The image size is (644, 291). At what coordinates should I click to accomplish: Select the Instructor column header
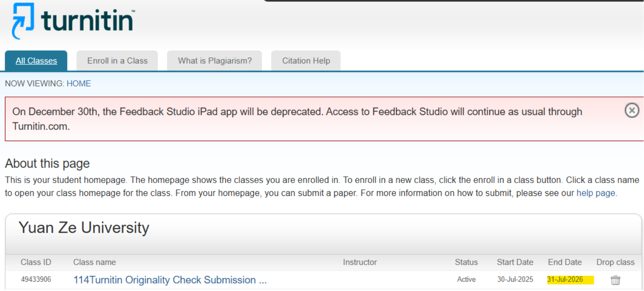(x=360, y=263)
